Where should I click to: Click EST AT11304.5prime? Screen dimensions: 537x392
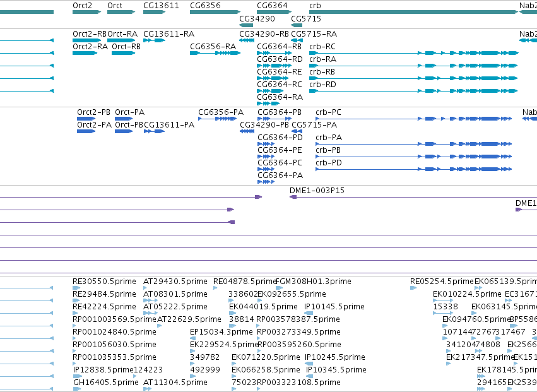[175, 383]
